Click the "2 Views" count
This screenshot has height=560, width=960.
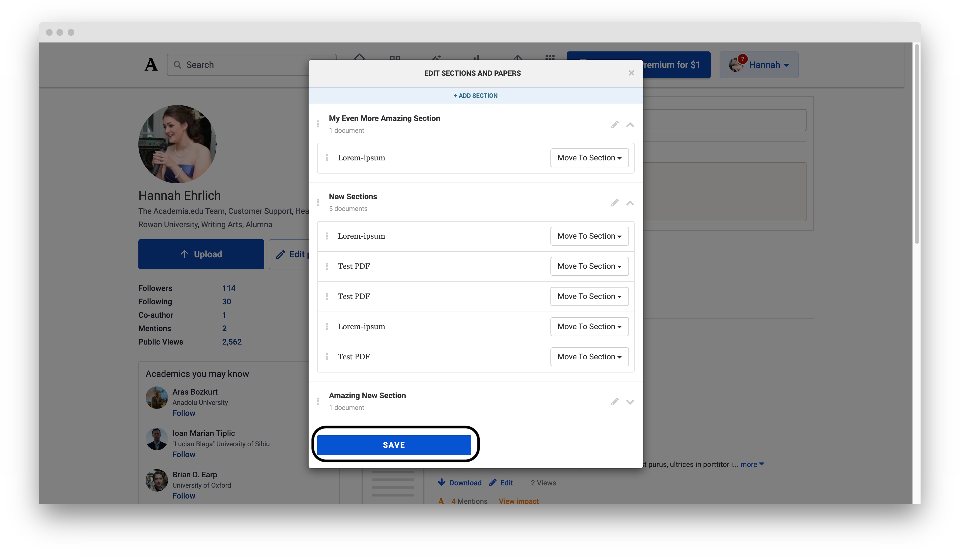[543, 483]
